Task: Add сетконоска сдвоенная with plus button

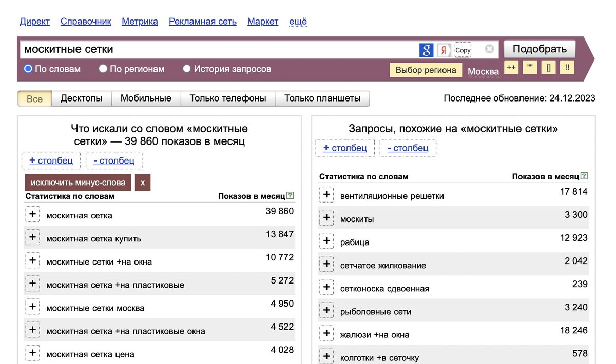Action: (x=326, y=287)
